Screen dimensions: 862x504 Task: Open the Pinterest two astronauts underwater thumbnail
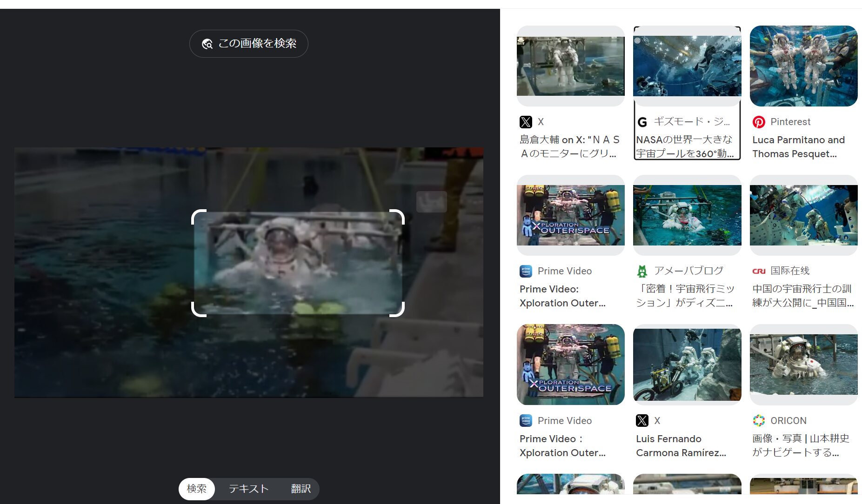pyautogui.click(x=803, y=66)
